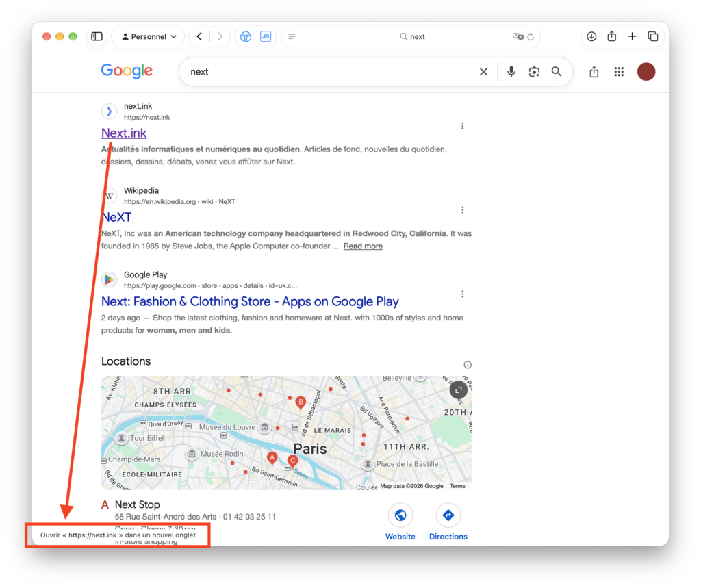Search by image with the camera lens icon
The image size is (701, 588).
(x=534, y=72)
